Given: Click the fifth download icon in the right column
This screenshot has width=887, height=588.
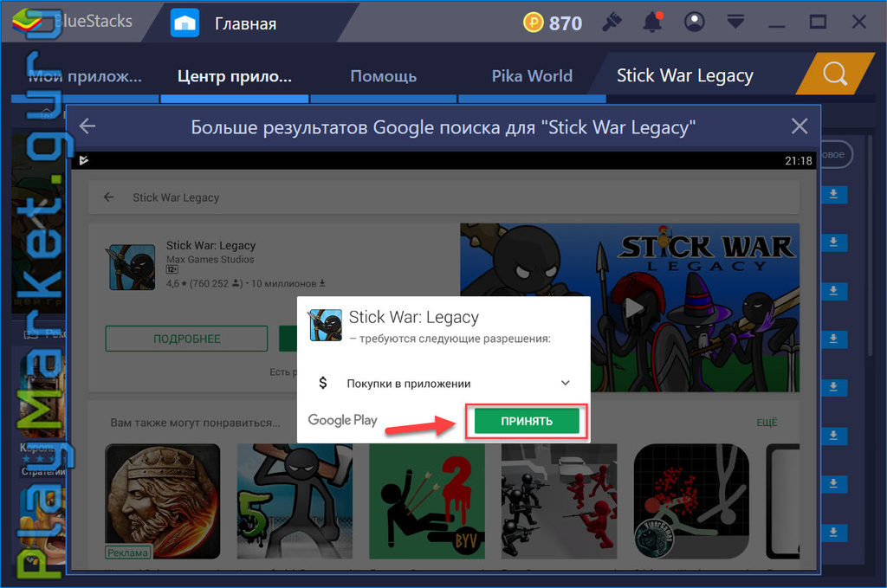Looking at the screenshot, I should click(x=833, y=387).
